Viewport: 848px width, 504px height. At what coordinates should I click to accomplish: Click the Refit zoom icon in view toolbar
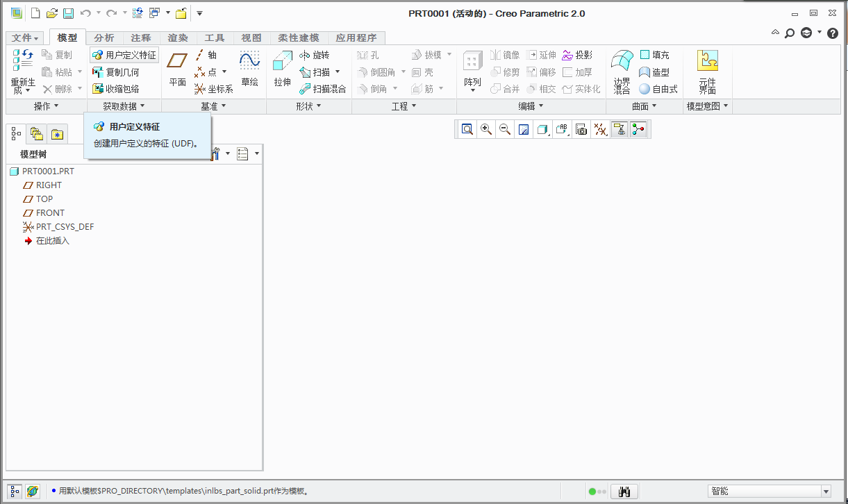tap(467, 129)
